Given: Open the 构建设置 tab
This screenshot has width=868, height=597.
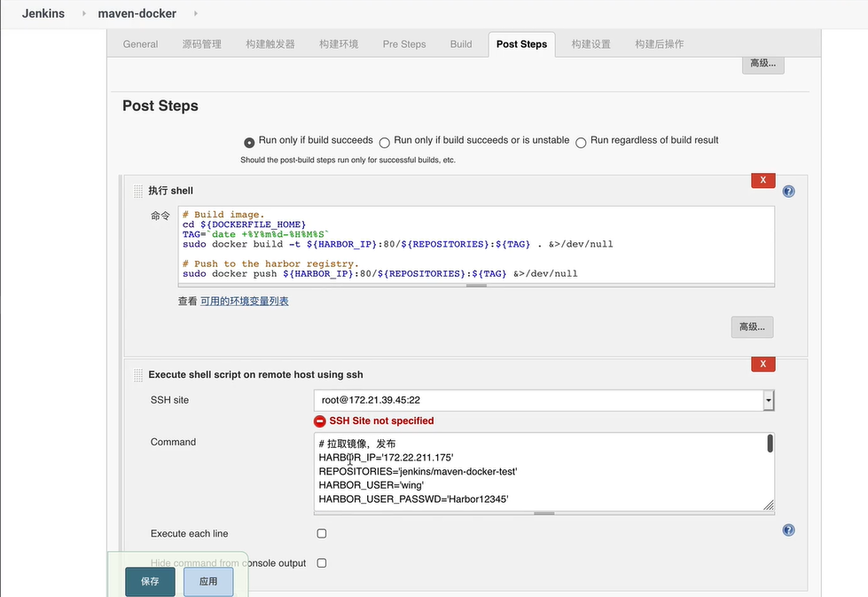Looking at the screenshot, I should [590, 44].
